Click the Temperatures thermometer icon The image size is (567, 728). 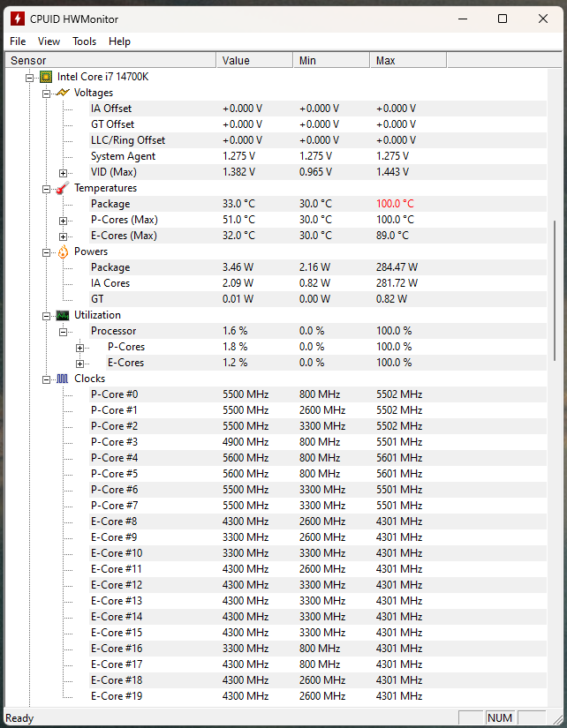click(62, 188)
